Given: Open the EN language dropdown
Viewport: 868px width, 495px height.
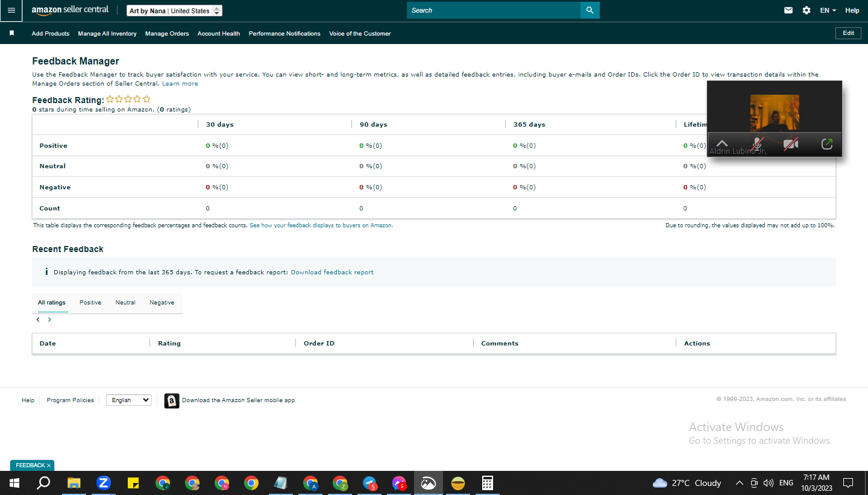Looking at the screenshot, I should pyautogui.click(x=828, y=10).
